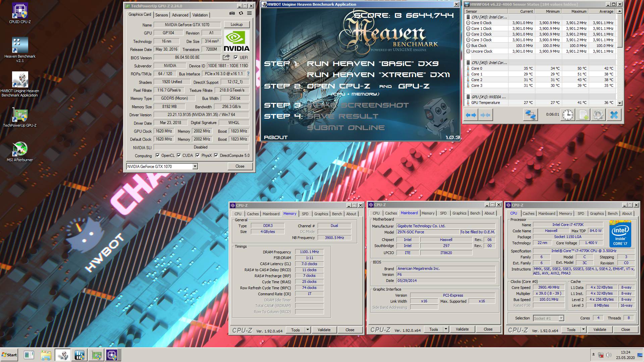This screenshot has width=644, height=362.
Task: Click Lookup button in GPU-Z
Action: click(x=236, y=24)
